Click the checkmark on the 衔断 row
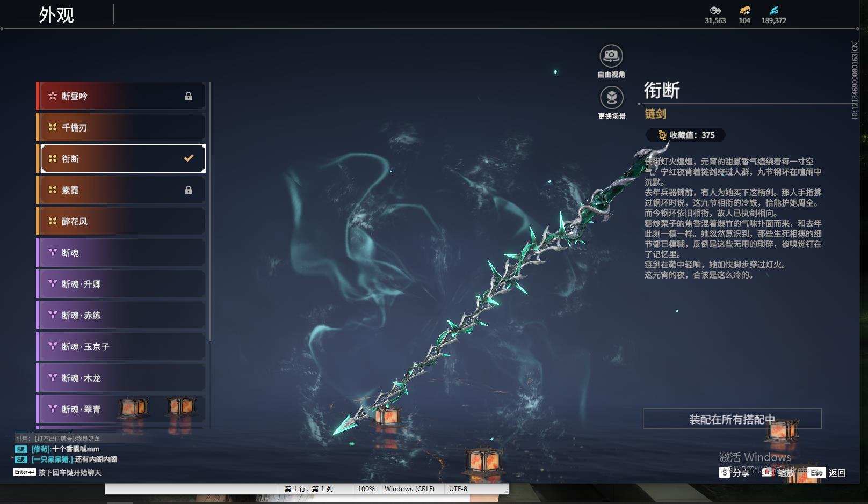Screen dimensions: 868x504 click(189, 158)
